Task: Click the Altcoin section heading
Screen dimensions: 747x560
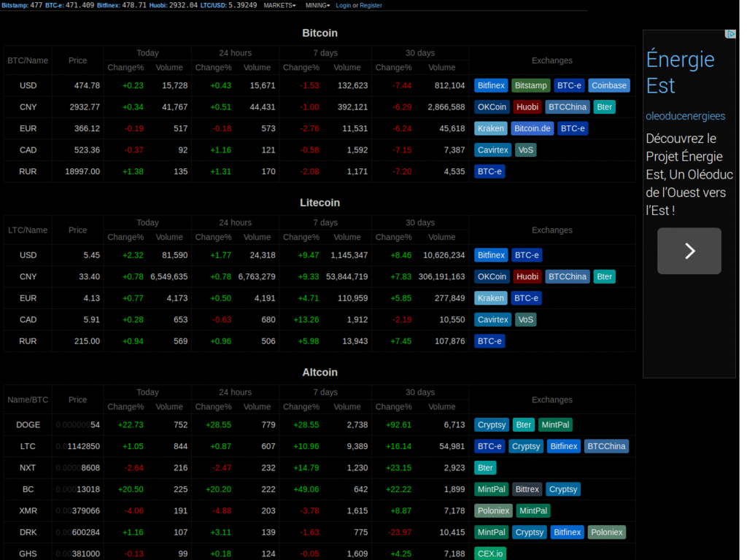Action: pos(320,372)
